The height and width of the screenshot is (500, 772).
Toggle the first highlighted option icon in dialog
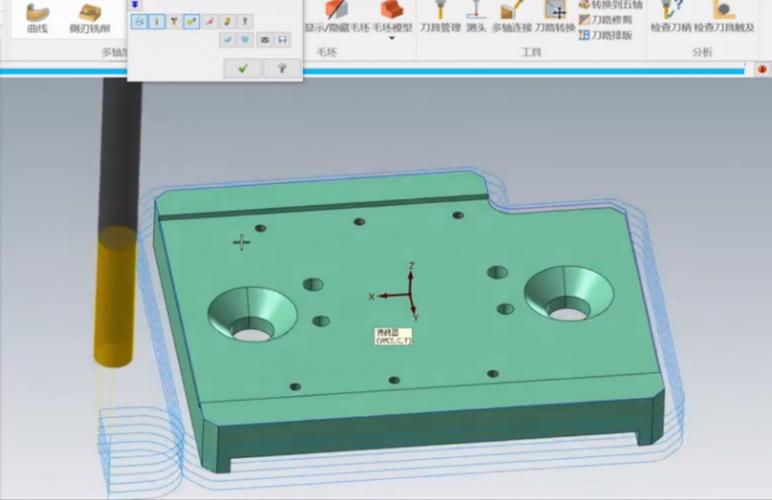coord(139,21)
